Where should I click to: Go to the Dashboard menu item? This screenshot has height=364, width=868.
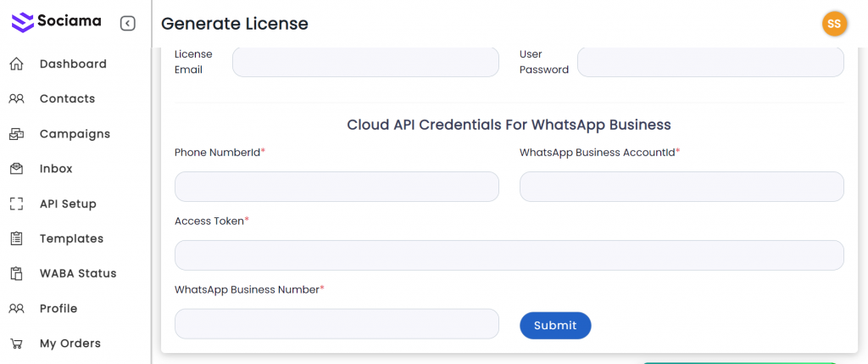tap(73, 64)
